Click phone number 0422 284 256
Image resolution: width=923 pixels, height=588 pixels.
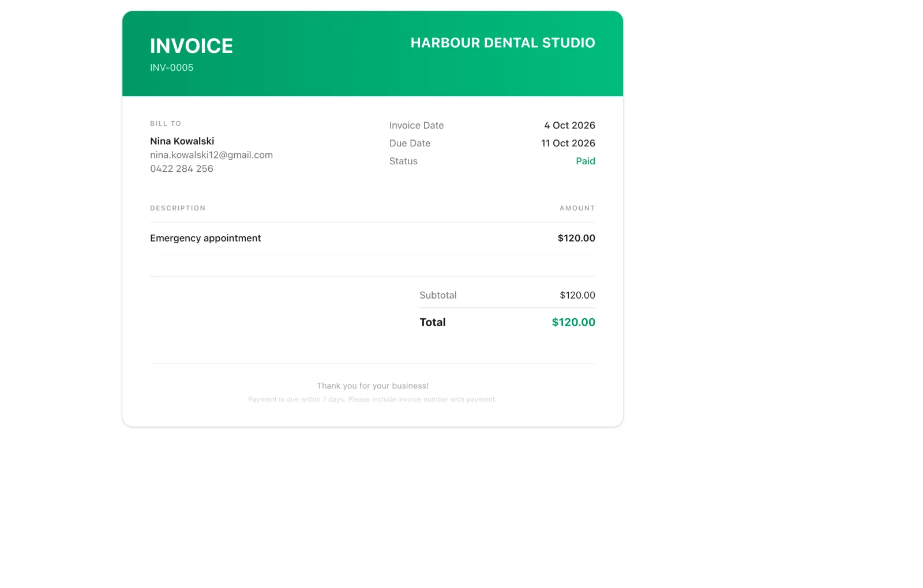click(181, 169)
